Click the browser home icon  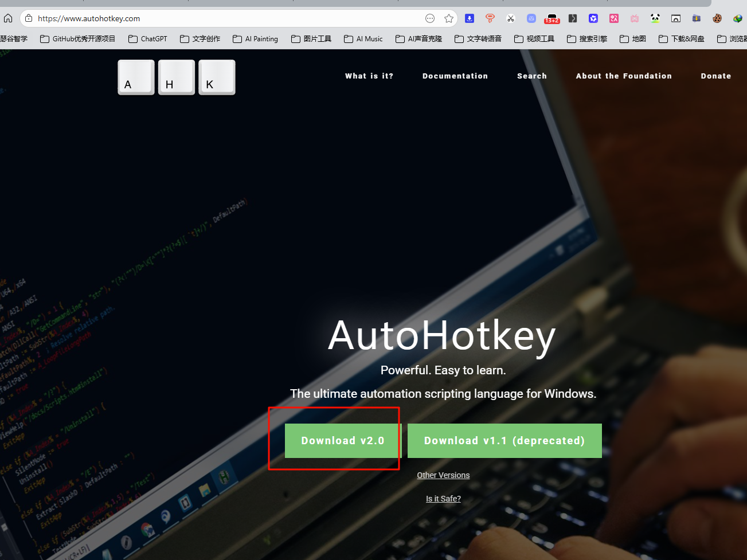[x=8, y=18]
